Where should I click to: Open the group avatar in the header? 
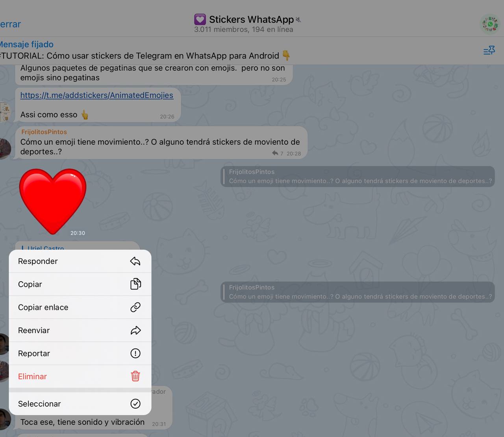(490, 24)
